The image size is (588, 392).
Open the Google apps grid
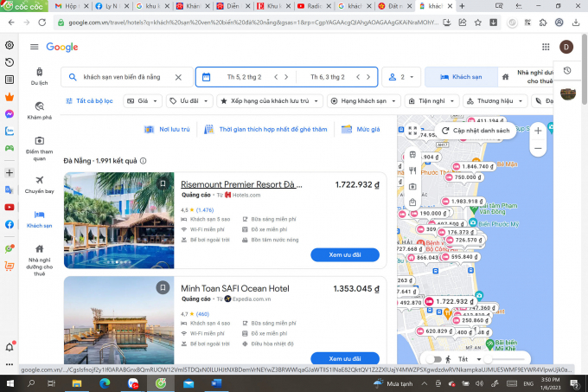point(546,47)
